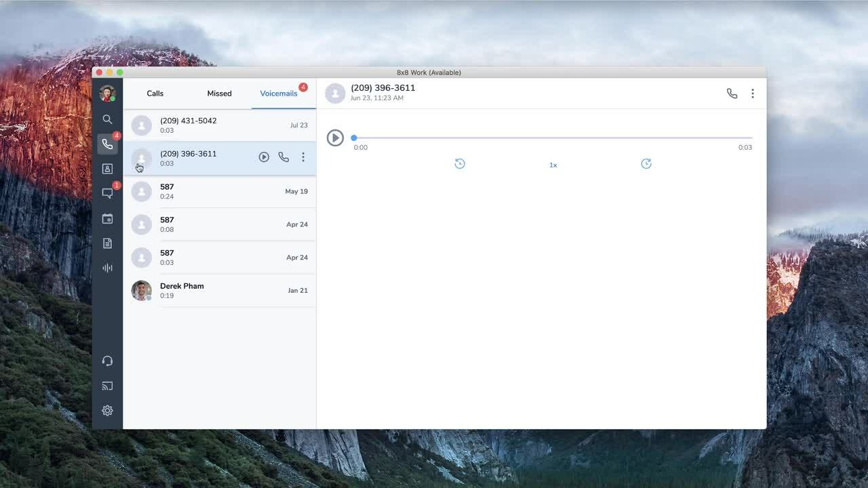Play voicemail from list row (209) 396-3611
This screenshot has width=868, height=488.
[x=264, y=157]
